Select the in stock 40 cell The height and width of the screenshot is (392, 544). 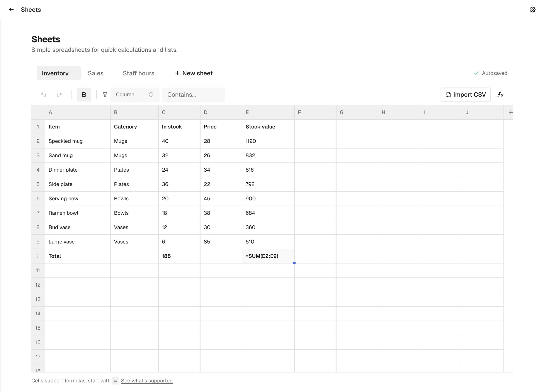point(179,141)
